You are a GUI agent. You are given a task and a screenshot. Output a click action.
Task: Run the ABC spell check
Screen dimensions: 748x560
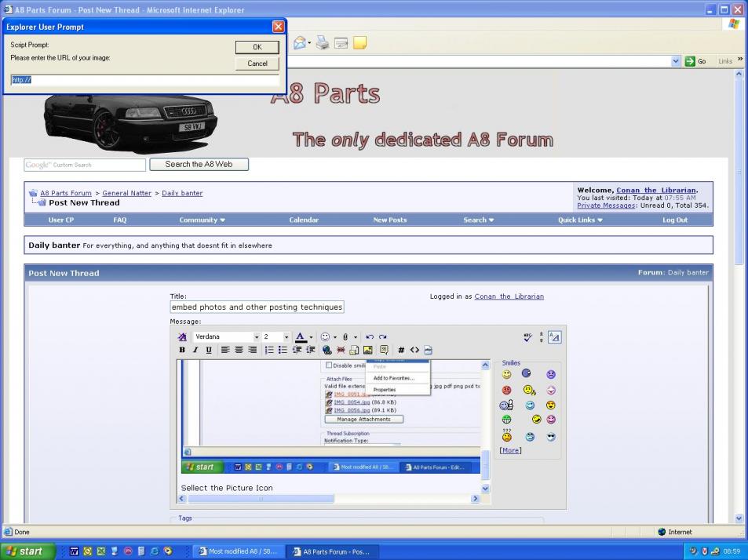click(x=527, y=337)
